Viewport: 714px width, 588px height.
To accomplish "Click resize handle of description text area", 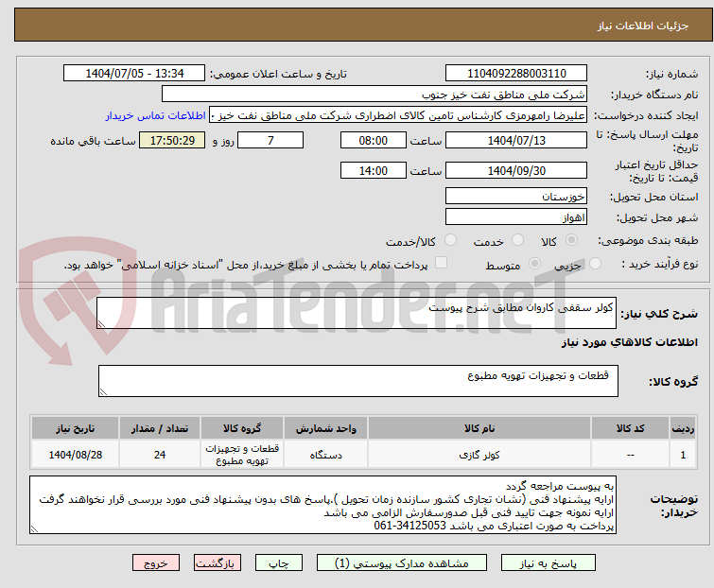I will click(x=101, y=324).
